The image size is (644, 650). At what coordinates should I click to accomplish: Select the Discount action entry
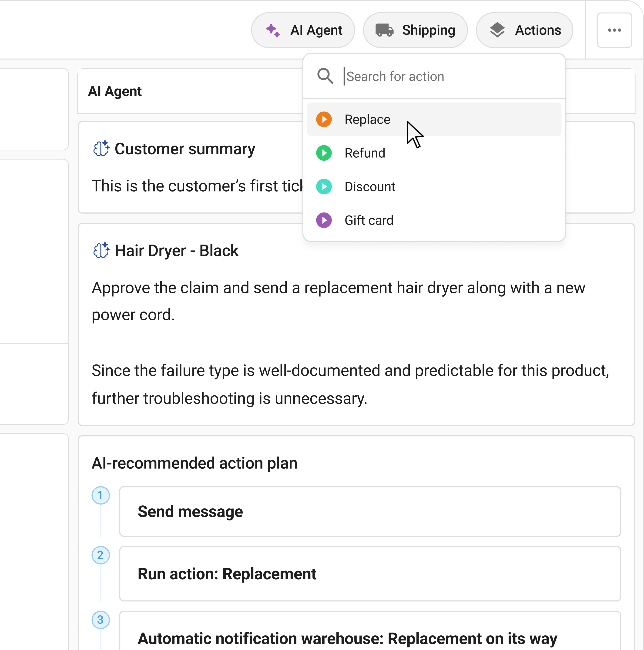pos(370,187)
